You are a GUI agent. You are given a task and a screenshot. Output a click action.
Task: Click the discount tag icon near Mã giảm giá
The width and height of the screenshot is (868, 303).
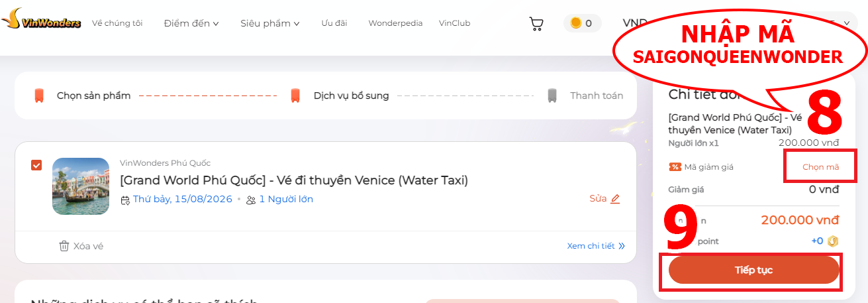[675, 167]
